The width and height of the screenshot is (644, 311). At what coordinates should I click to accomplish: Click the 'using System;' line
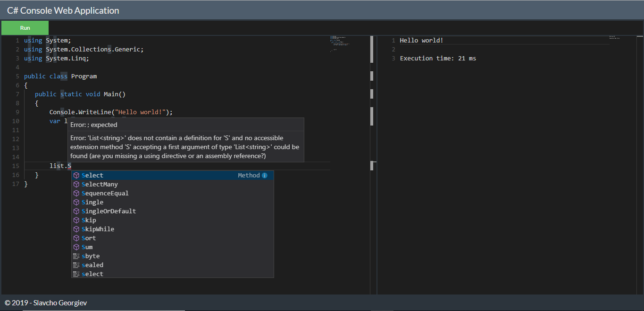click(47, 41)
